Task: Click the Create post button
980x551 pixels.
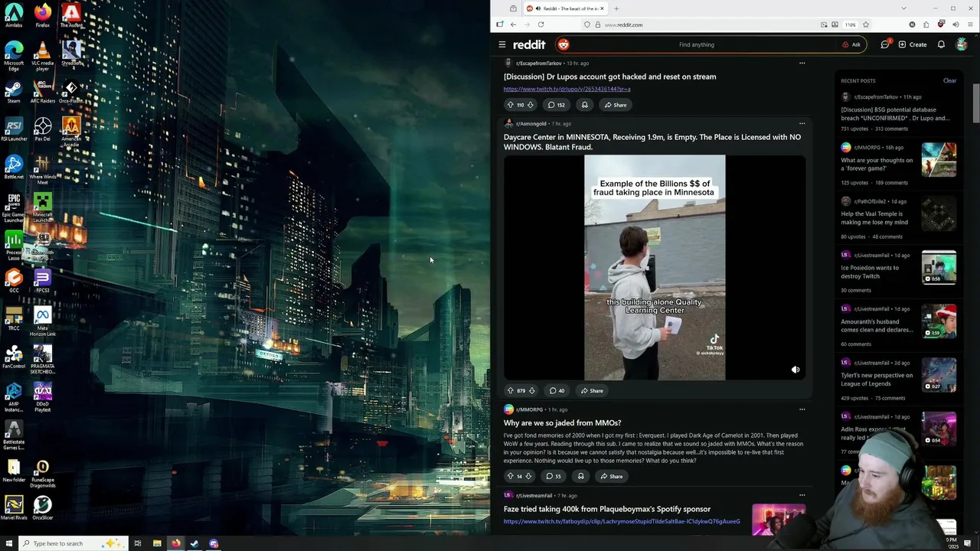Action: coord(913,44)
